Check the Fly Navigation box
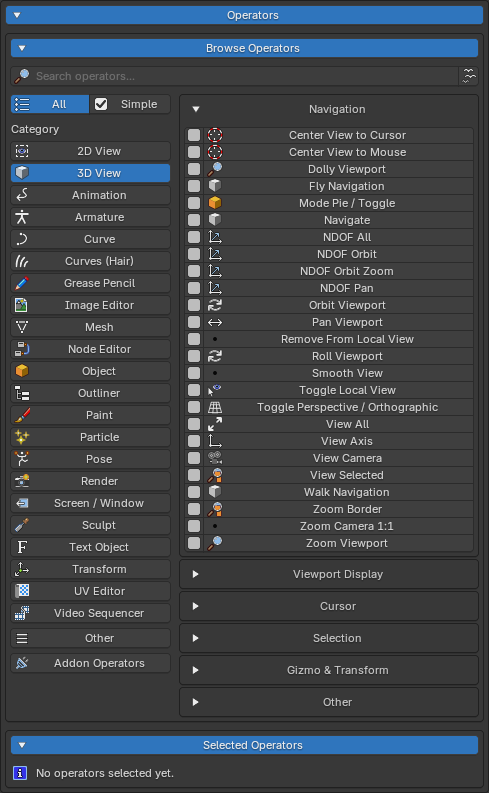 pyautogui.click(x=194, y=186)
